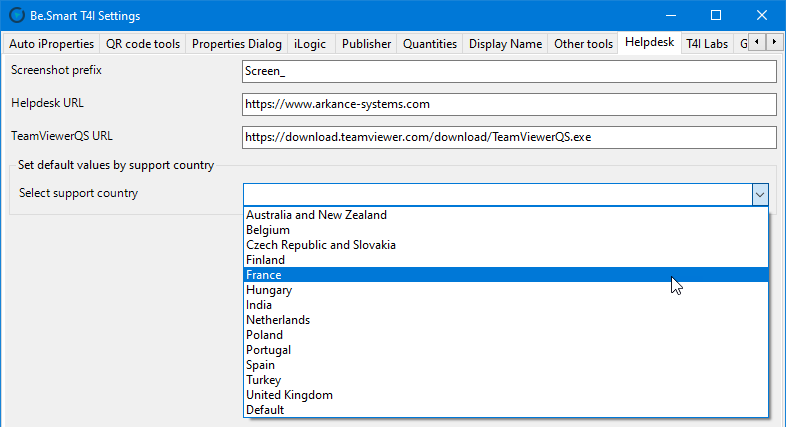Switch to the T4I Labs tab
The image size is (786, 427).
(x=707, y=44)
